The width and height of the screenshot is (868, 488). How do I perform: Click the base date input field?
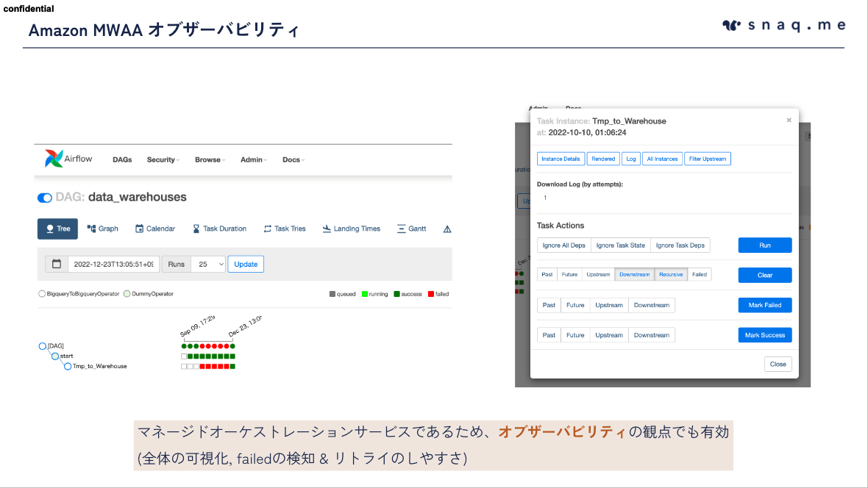pos(113,264)
